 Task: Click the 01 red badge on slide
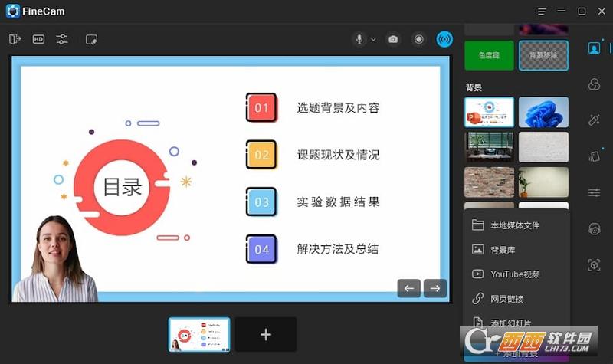tap(261, 107)
